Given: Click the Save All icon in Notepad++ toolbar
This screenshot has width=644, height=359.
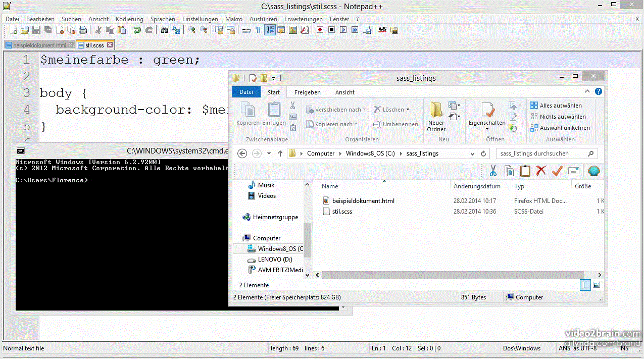Looking at the screenshot, I should 48,30.
